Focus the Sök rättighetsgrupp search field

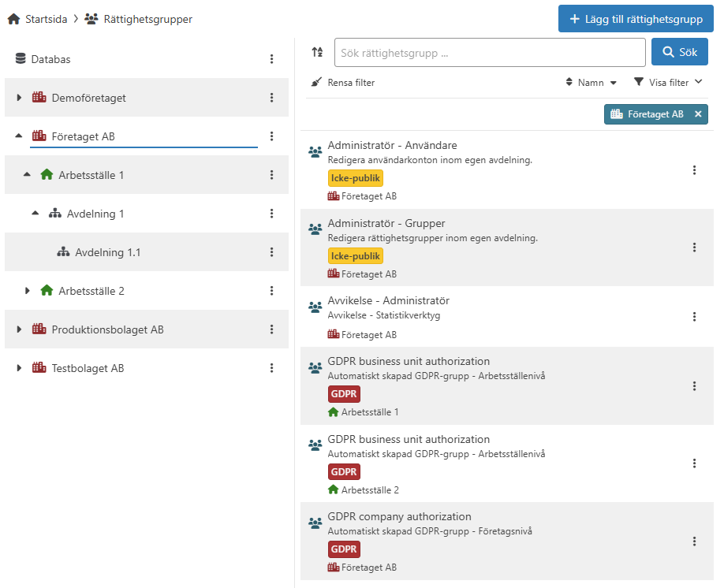pos(490,53)
